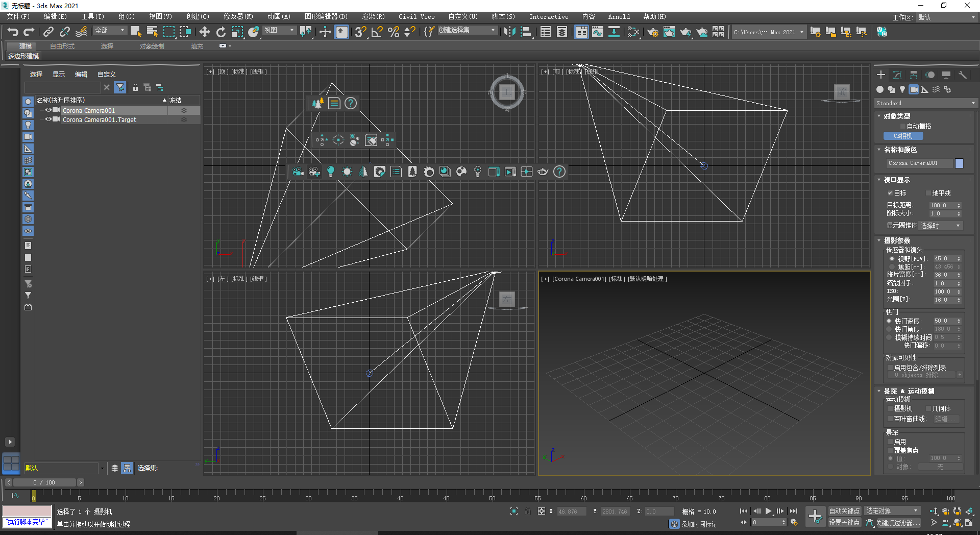
Task: Open the Corona Camera001 object color swatch
Action: pos(959,163)
